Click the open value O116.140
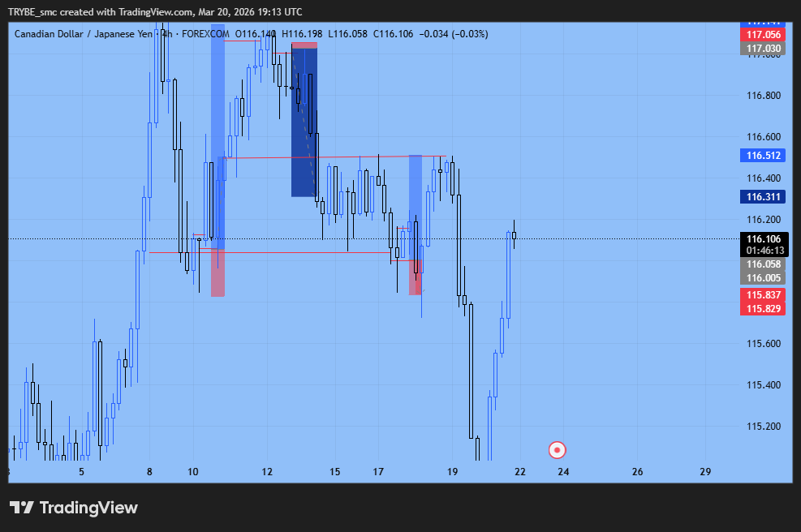This screenshot has width=801, height=532. (x=256, y=34)
